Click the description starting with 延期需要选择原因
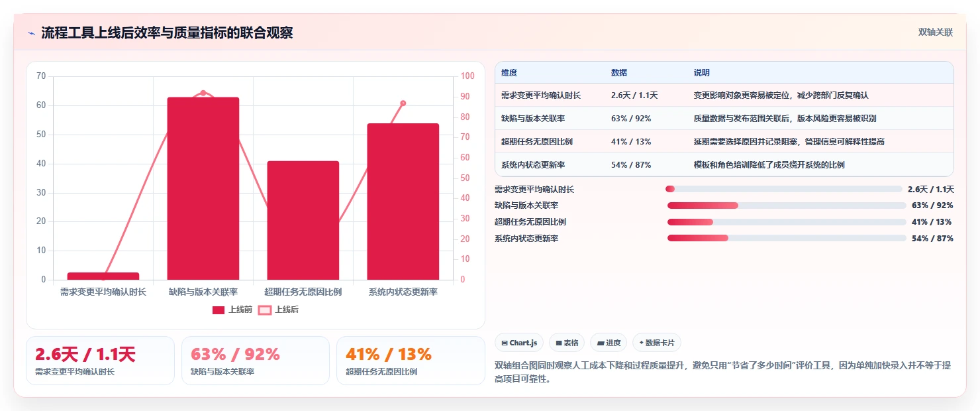Viewport: 980px width, 411px height. 789,142
